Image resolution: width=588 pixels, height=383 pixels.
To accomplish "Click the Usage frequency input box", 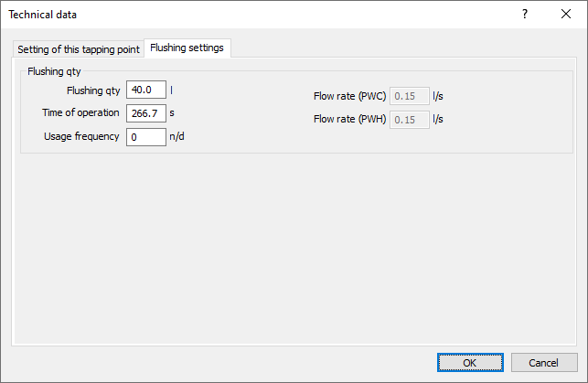I will point(146,137).
